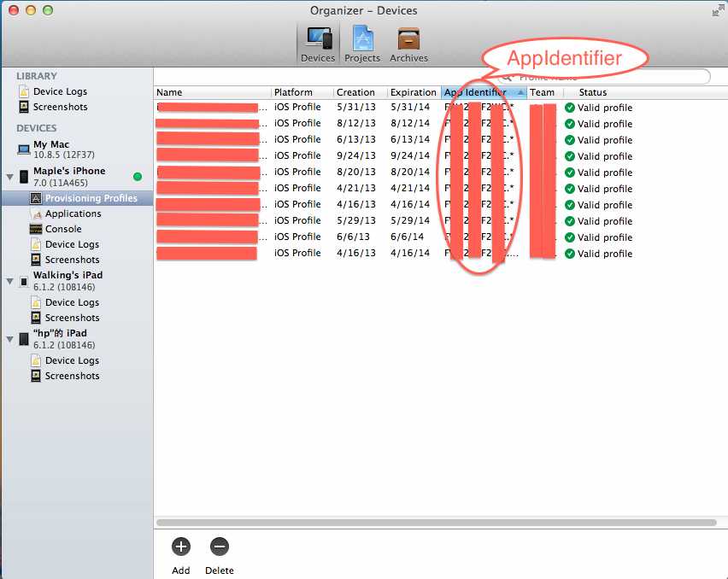The width and height of the screenshot is (728, 579).
Task: Open Device Logs under "hp" iPad
Action: click(x=72, y=360)
